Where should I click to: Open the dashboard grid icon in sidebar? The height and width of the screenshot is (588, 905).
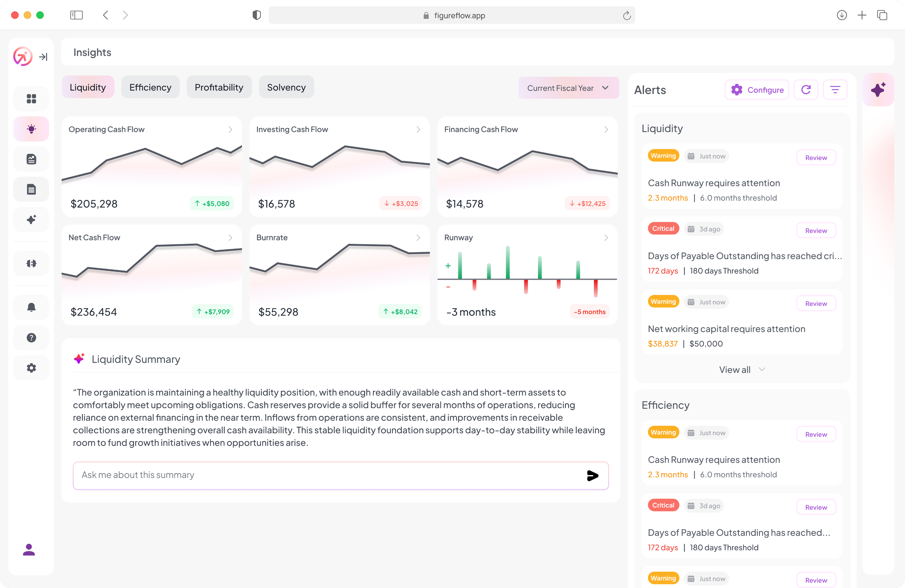coord(31,99)
